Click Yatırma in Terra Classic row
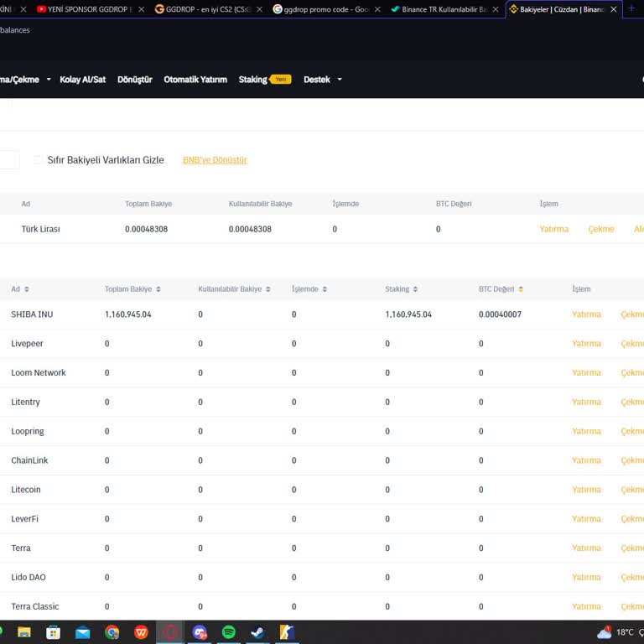Screen dimensions: 644x644 tap(586, 606)
